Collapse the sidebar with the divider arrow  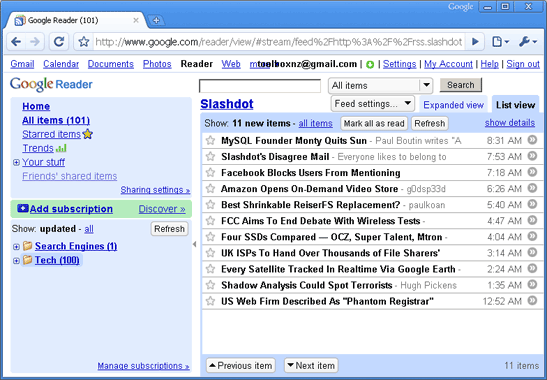pos(194,244)
